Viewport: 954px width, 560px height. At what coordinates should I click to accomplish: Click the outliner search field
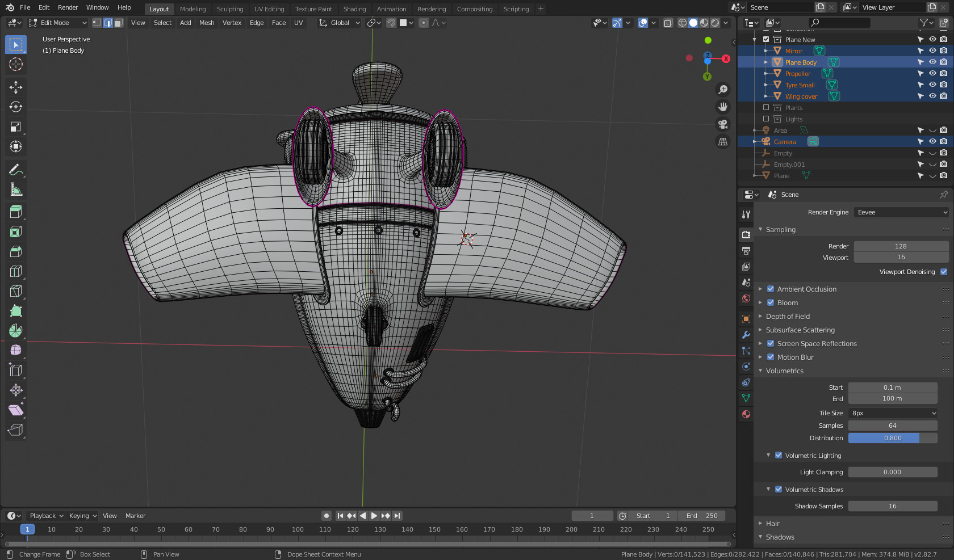pos(839,23)
